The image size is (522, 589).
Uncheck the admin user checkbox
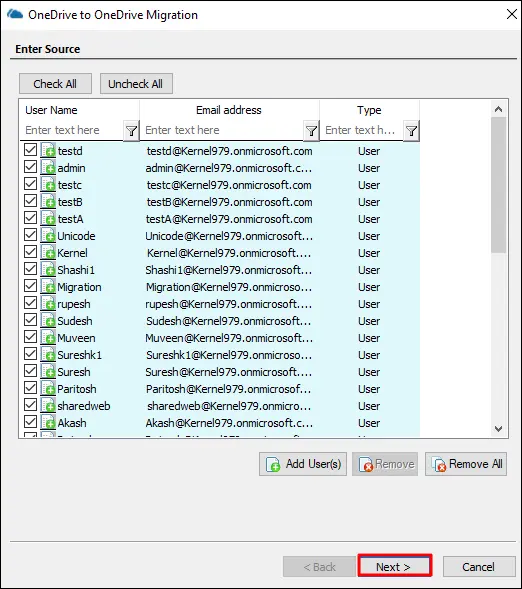[30, 166]
